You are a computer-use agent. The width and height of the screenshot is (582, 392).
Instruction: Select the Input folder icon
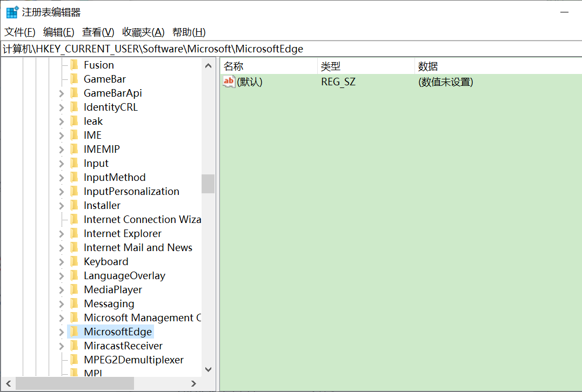click(x=74, y=163)
